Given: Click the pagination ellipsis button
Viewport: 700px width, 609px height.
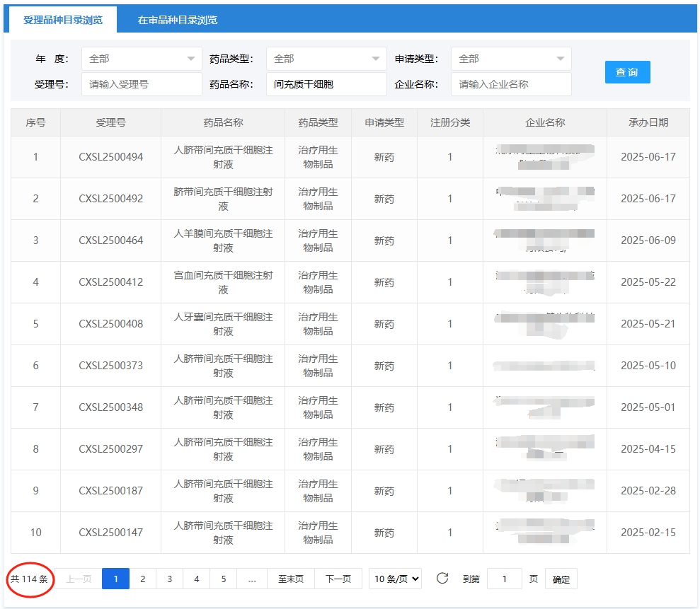Looking at the screenshot, I should (252, 579).
